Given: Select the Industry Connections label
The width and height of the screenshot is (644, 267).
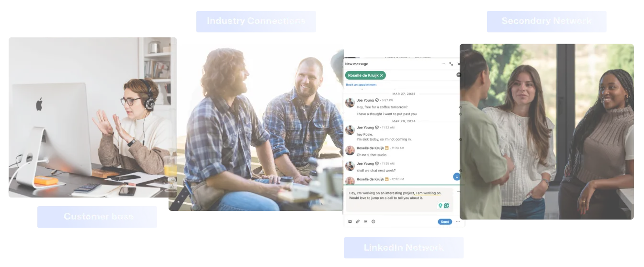Looking at the screenshot, I should 256,21.
